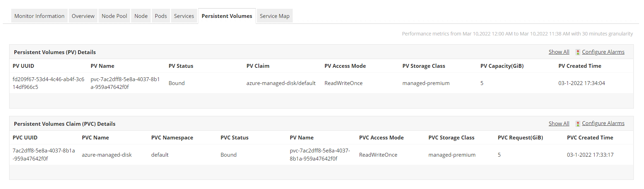
Task: Click the PV Capacity(GiB) column header
Action: 502,66
